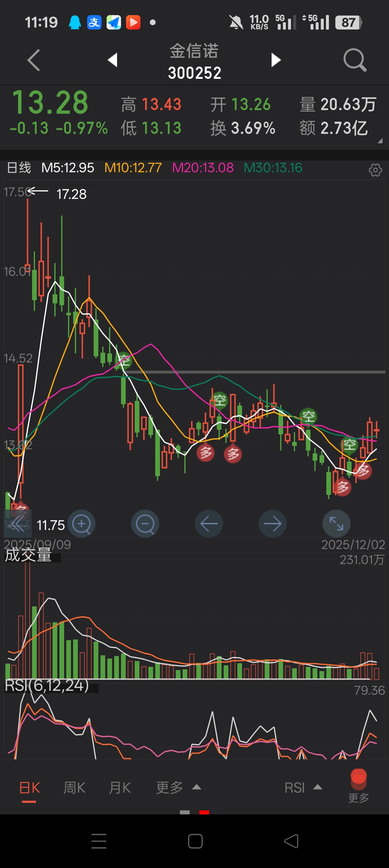This screenshot has width=389, height=868.
Task: Open the RSI indicator dropdown
Action: pos(303,788)
